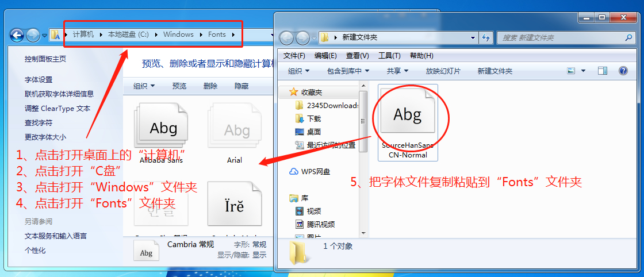Image resolution: width=644 pixels, height=277 pixels.
Task: Open the 共享 dropdown menu
Action: coord(397,71)
